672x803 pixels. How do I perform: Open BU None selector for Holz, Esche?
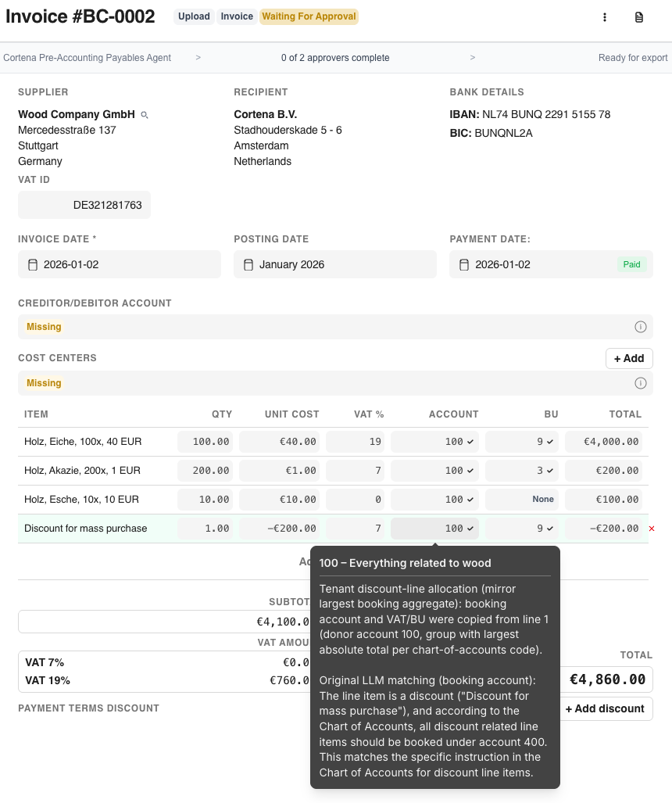coord(522,500)
